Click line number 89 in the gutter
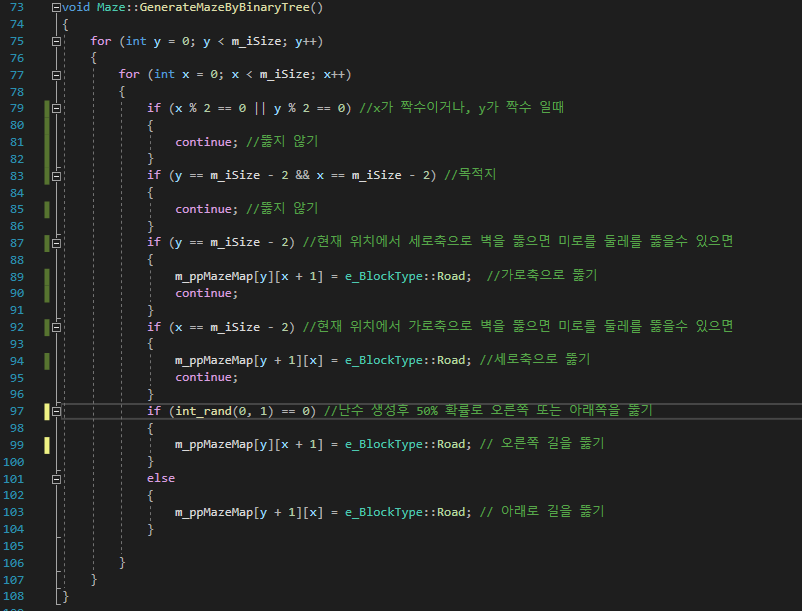The height and width of the screenshot is (611, 802). point(17,277)
